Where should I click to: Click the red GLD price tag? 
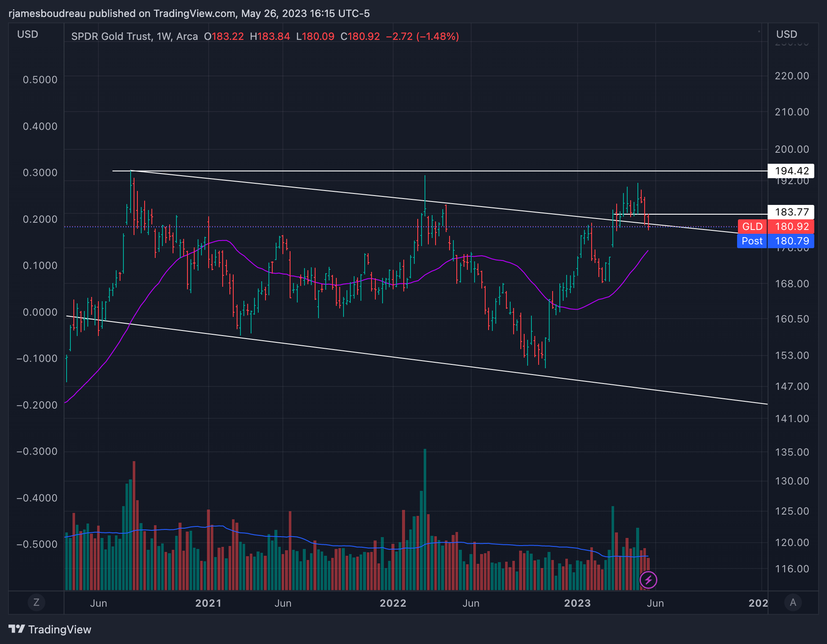coord(752,227)
